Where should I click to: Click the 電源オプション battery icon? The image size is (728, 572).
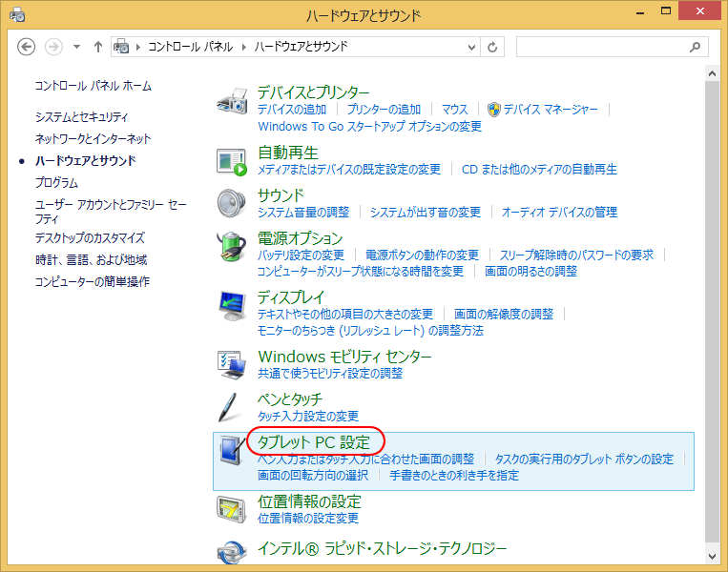(x=232, y=246)
